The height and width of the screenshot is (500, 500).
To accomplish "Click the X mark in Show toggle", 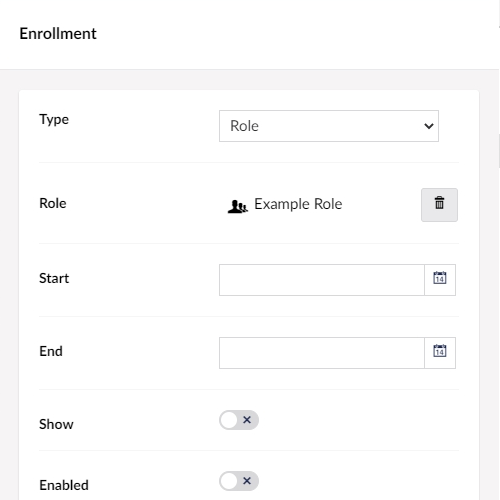I will (247, 420).
